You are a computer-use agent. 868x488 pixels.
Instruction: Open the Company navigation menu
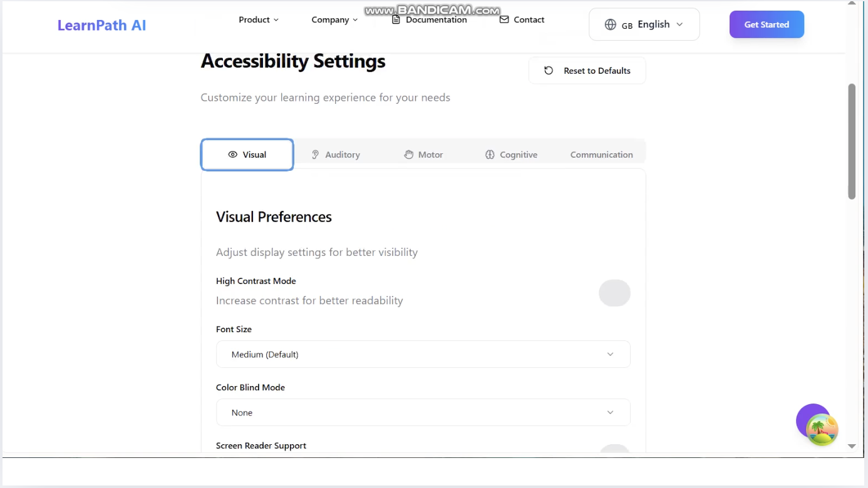334,20
